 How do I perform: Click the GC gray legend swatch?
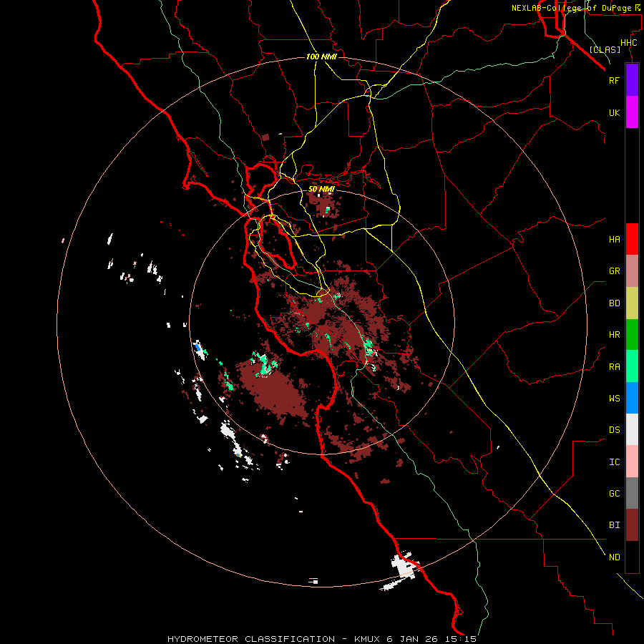click(x=632, y=493)
